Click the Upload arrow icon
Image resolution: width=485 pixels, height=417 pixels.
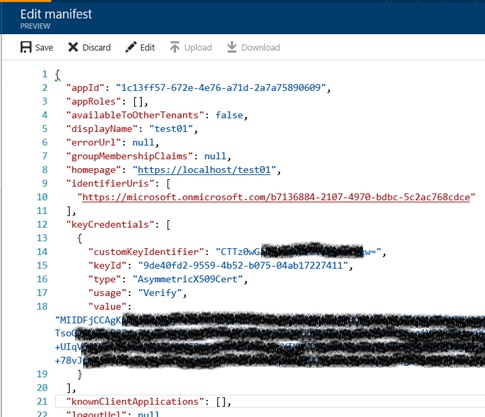pos(175,47)
